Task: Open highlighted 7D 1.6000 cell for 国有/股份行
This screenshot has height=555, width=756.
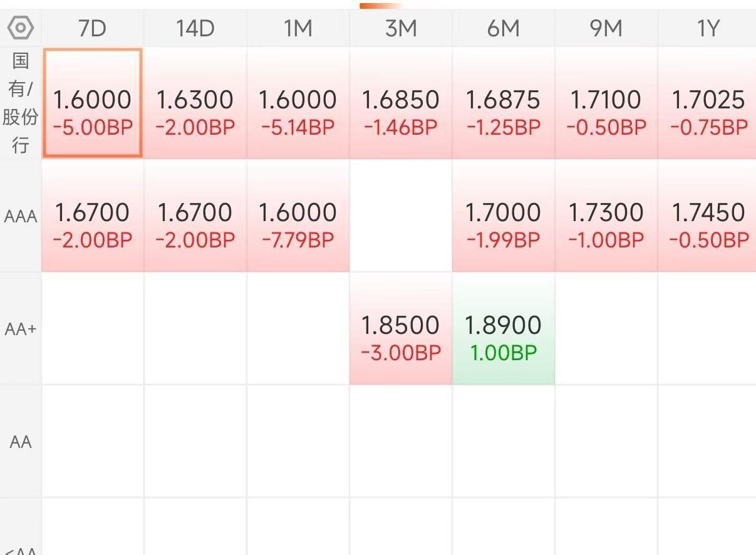Action: point(93,103)
